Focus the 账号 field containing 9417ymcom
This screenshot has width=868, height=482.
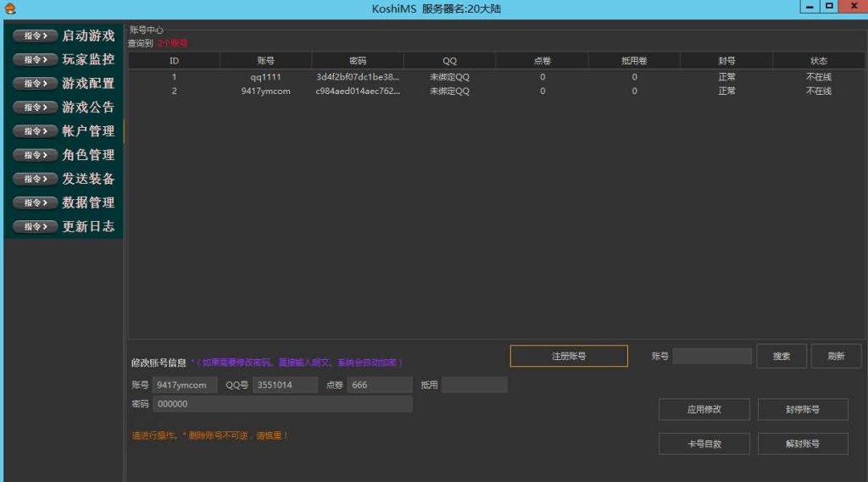pyautogui.click(x=185, y=385)
